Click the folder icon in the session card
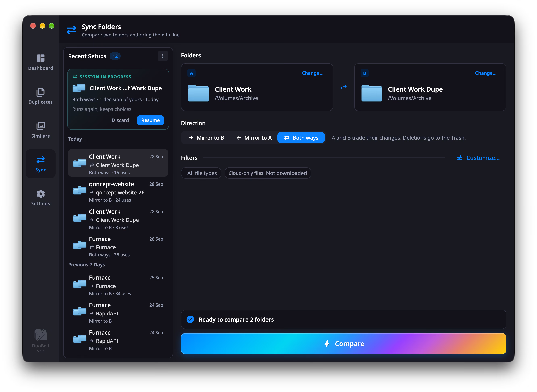This screenshot has height=392, width=537. pyautogui.click(x=79, y=88)
